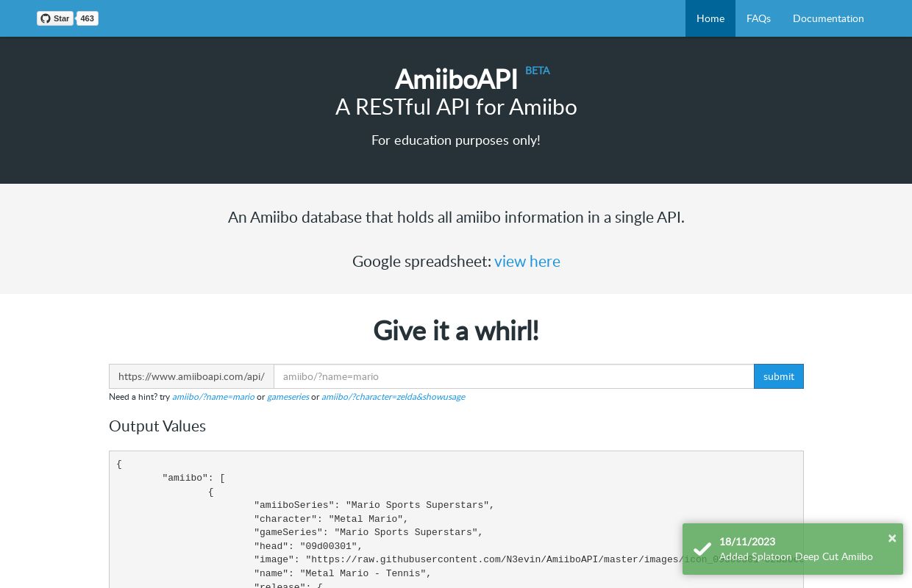Open the Documentation nav tab
This screenshot has height=588, width=912.
pyautogui.click(x=828, y=18)
